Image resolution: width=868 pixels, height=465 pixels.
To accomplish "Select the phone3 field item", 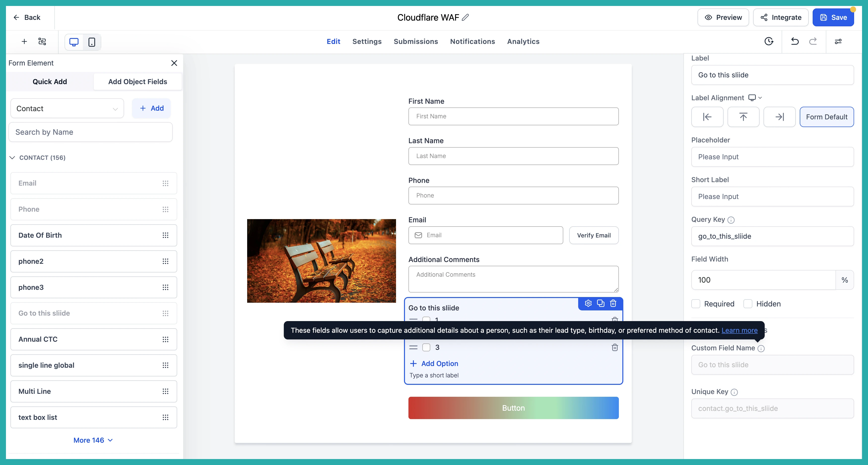I will point(93,287).
